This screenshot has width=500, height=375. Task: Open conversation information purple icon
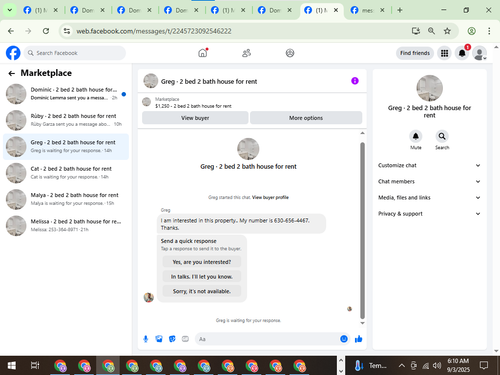[355, 81]
